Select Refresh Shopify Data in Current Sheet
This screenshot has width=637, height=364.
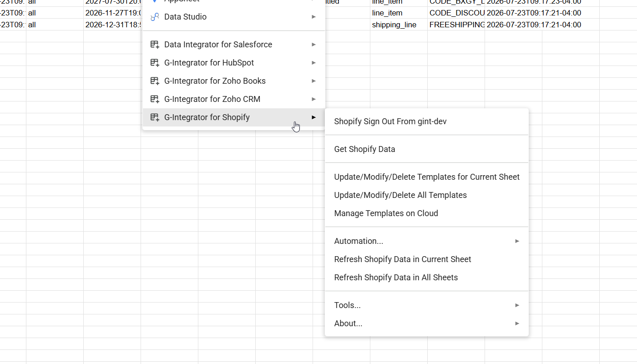(x=427, y=259)
